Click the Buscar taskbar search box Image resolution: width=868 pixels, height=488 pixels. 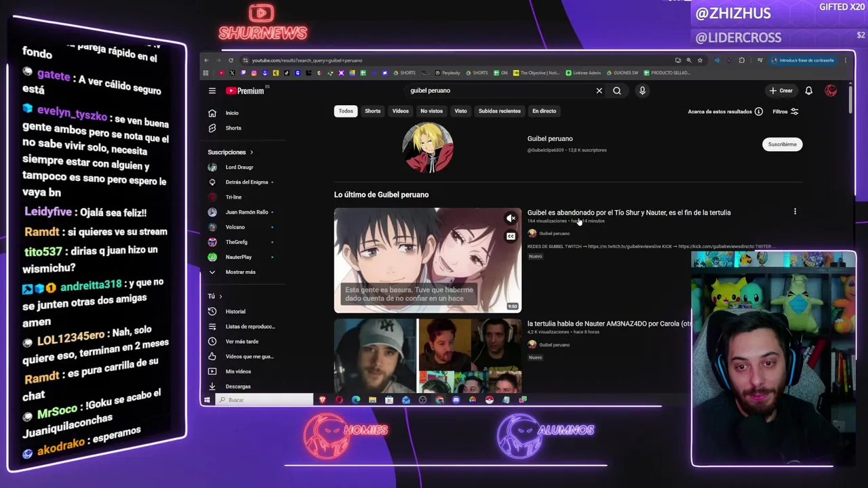click(264, 400)
